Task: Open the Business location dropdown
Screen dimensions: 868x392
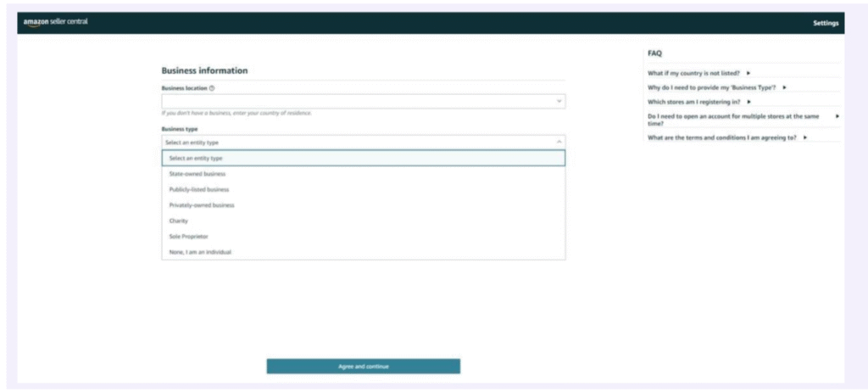Action: pyautogui.click(x=363, y=101)
